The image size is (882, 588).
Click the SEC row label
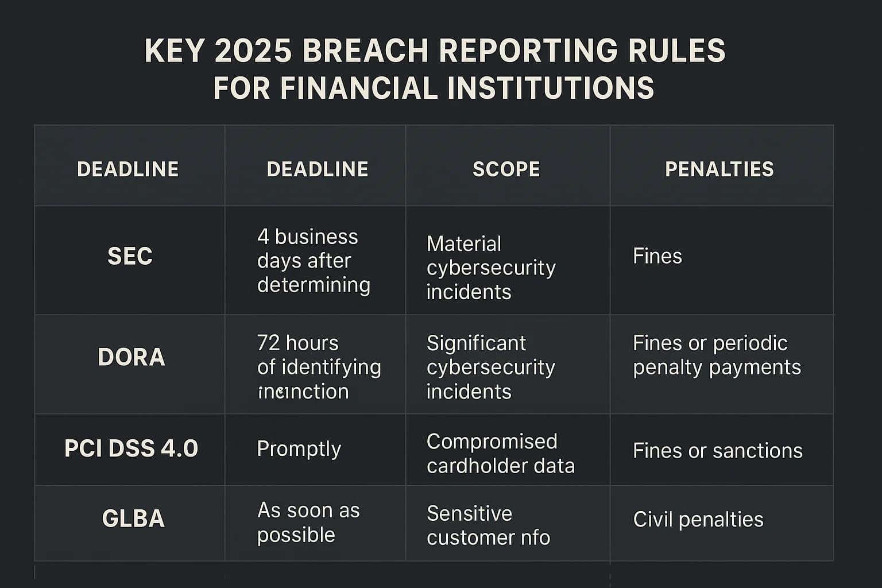[x=130, y=256]
